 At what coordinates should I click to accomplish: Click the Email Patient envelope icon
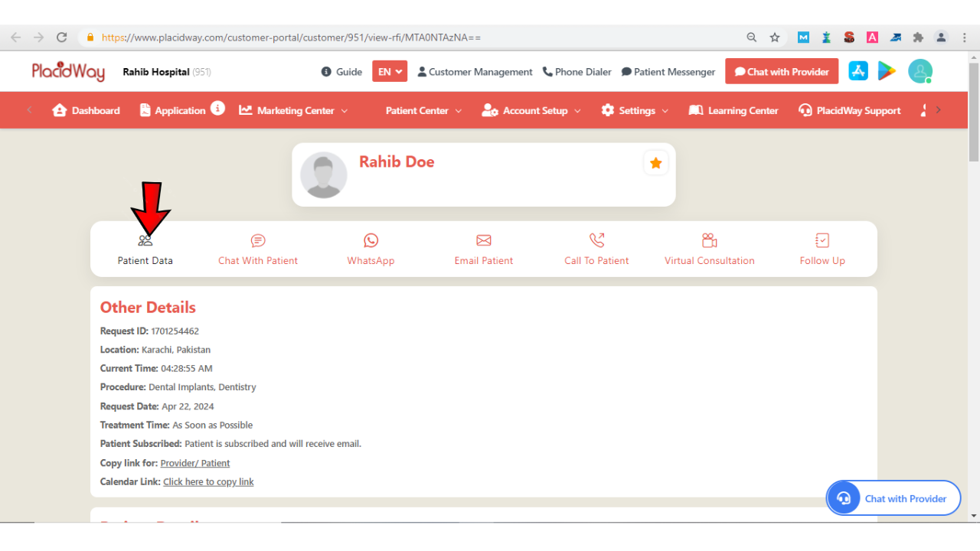tap(483, 241)
